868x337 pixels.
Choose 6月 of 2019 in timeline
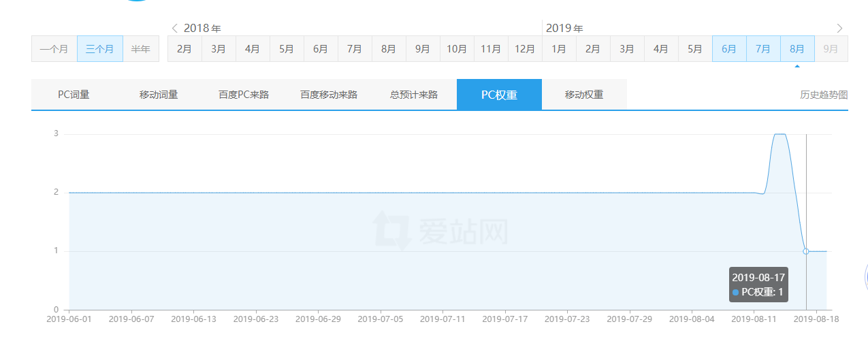(729, 49)
